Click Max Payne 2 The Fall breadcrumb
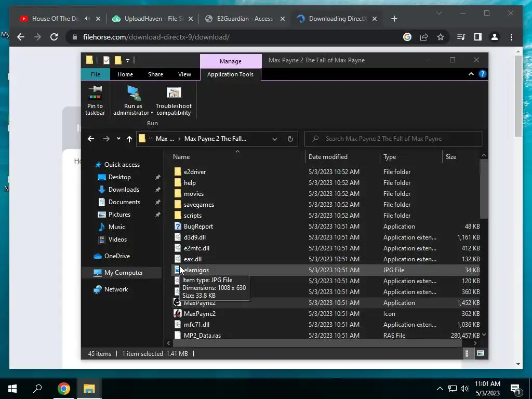This screenshot has width=532, height=399. 215,139
